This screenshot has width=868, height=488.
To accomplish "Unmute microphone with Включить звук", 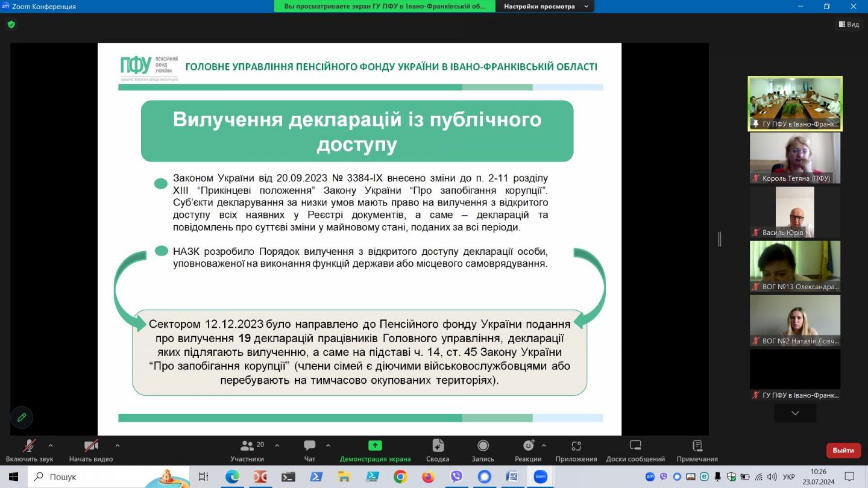I will click(x=30, y=451).
